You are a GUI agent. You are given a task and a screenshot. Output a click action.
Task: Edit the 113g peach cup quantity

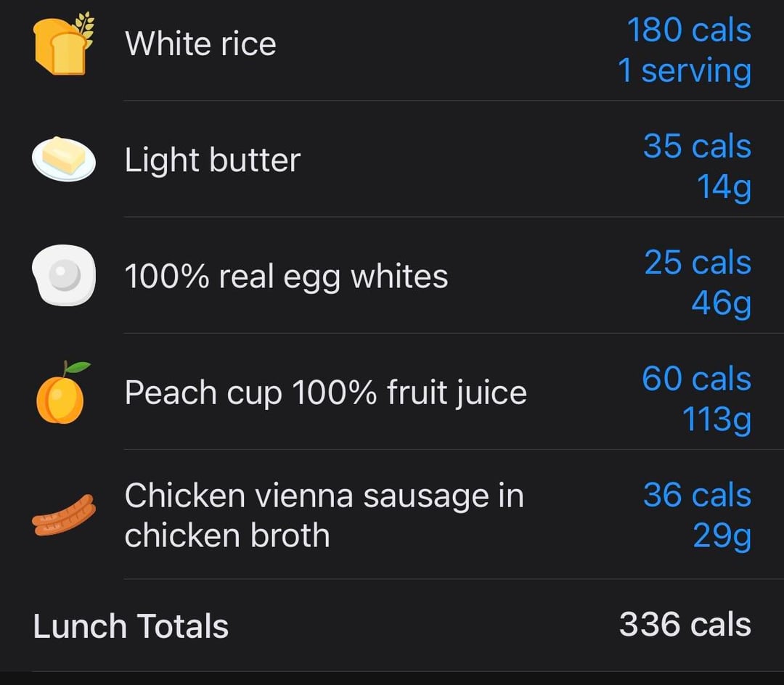point(716,419)
